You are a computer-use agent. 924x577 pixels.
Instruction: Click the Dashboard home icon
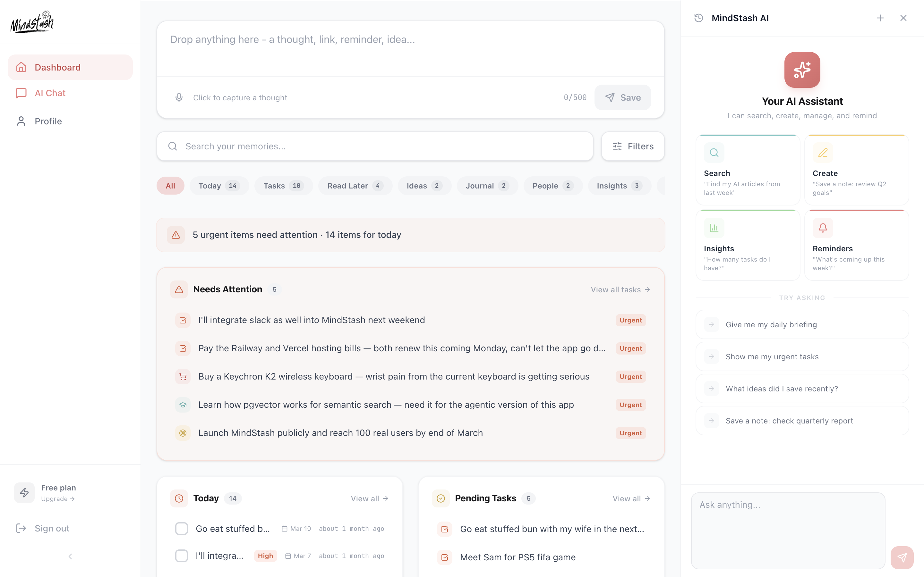pos(21,67)
